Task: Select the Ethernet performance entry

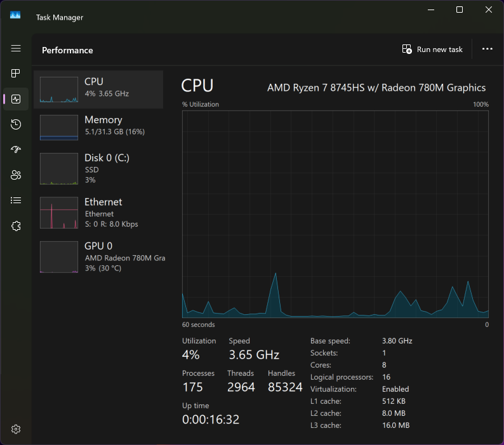Action: 98,213
